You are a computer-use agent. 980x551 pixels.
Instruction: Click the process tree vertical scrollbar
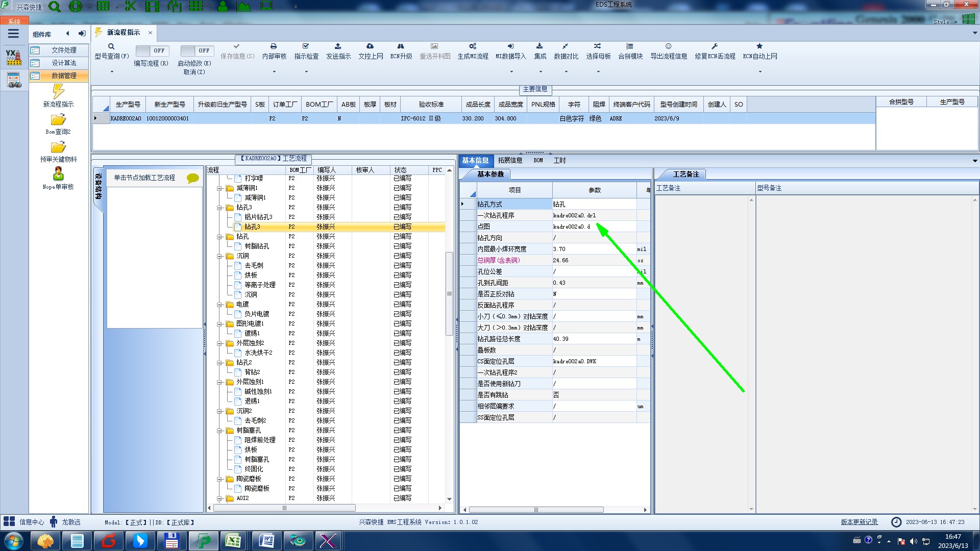point(449,293)
